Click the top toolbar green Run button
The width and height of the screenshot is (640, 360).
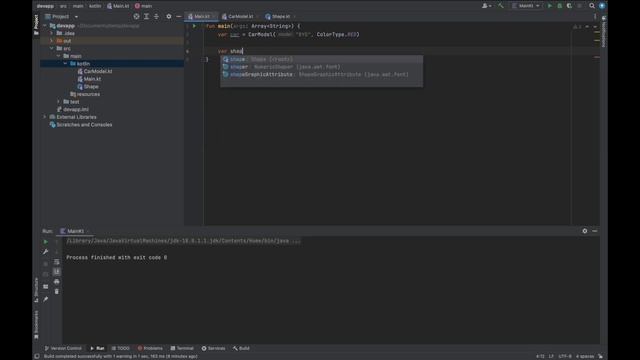(550, 6)
